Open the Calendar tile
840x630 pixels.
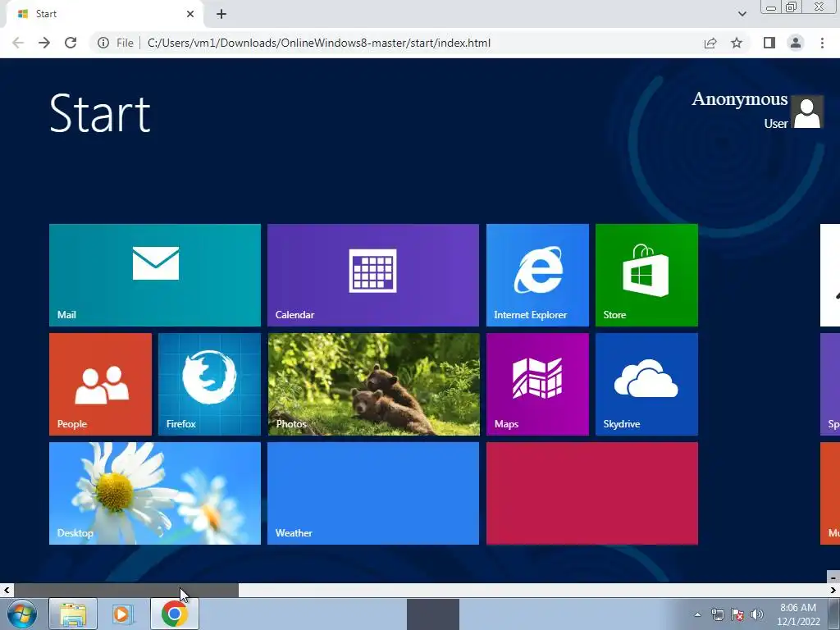[x=373, y=275]
